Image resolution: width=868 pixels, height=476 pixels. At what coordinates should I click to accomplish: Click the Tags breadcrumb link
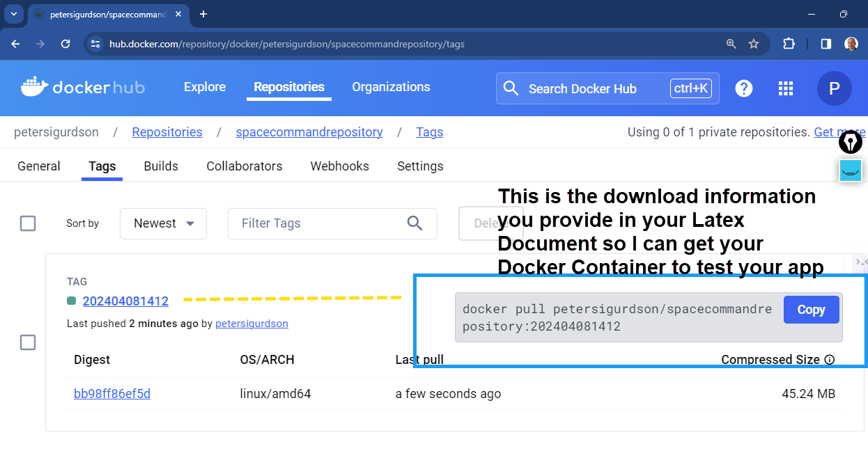(x=430, y=132)
